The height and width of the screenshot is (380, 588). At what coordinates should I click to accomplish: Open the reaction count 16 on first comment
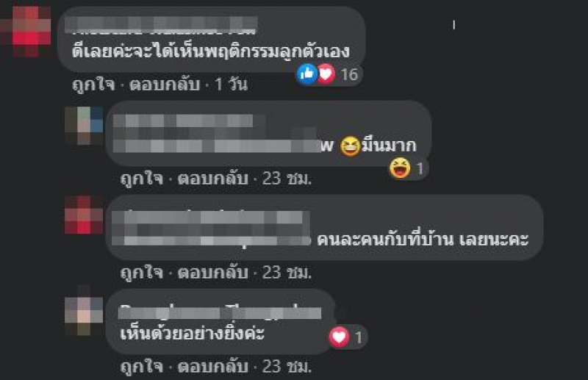click(349, 74)
